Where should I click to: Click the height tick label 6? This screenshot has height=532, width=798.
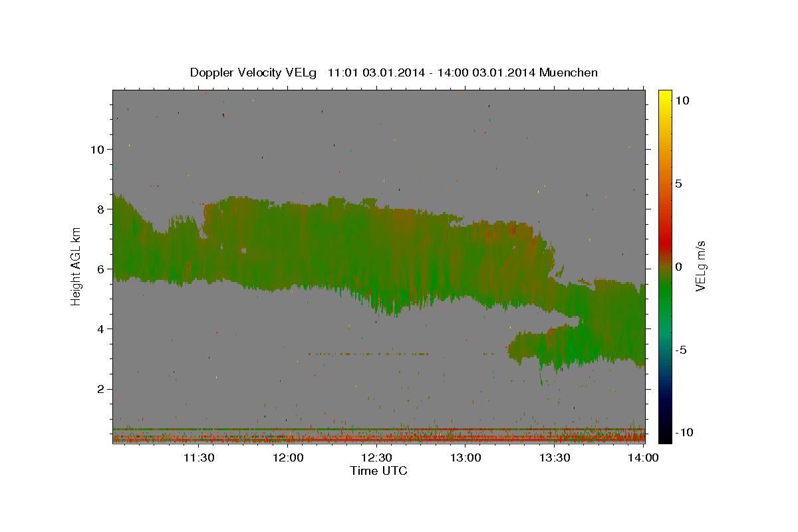tap(100, 269)
